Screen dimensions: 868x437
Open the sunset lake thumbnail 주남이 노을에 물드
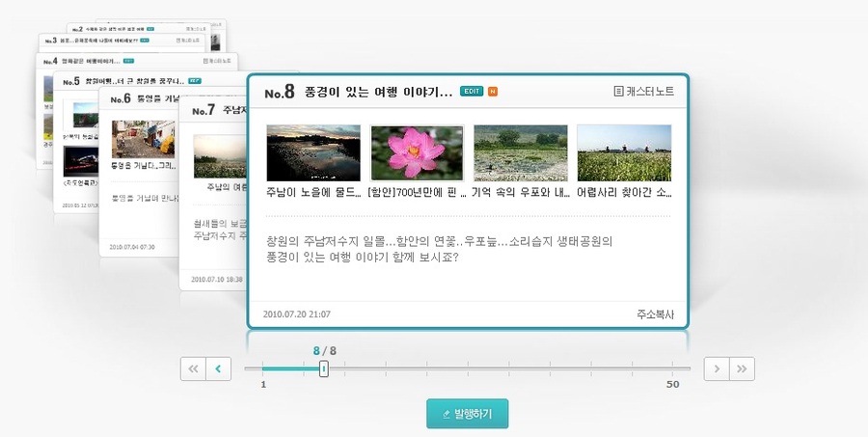click(x=313, y=152)
